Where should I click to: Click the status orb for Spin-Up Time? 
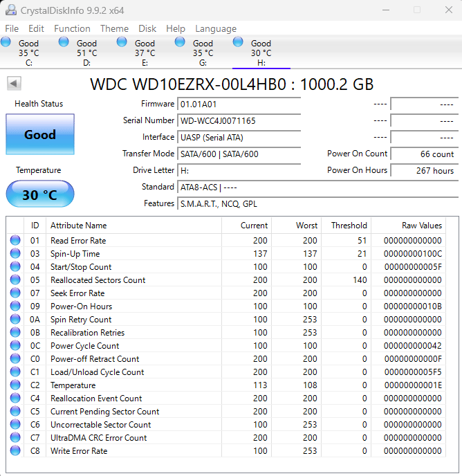(15, 253)
